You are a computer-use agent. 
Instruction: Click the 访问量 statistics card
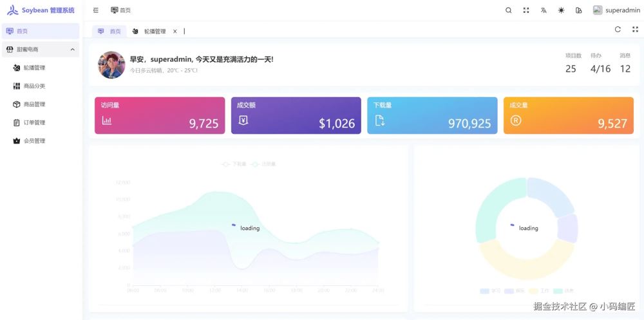click(160, 115)
